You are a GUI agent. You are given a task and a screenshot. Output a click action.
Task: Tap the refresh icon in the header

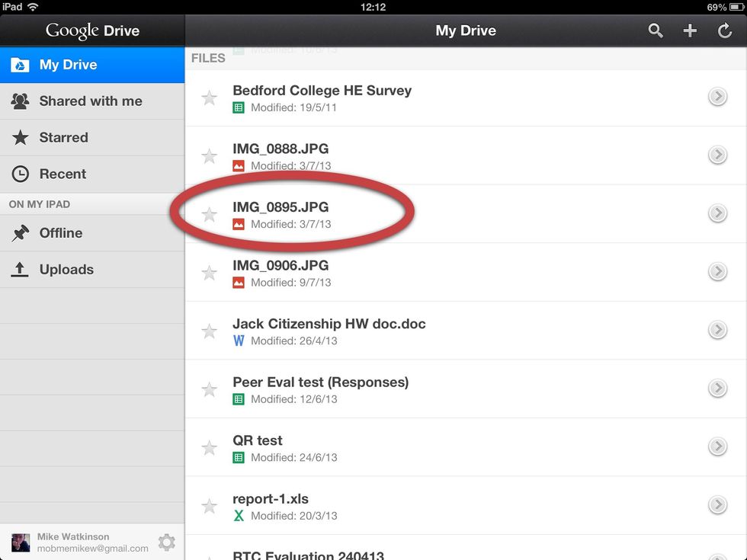point(725,30)
